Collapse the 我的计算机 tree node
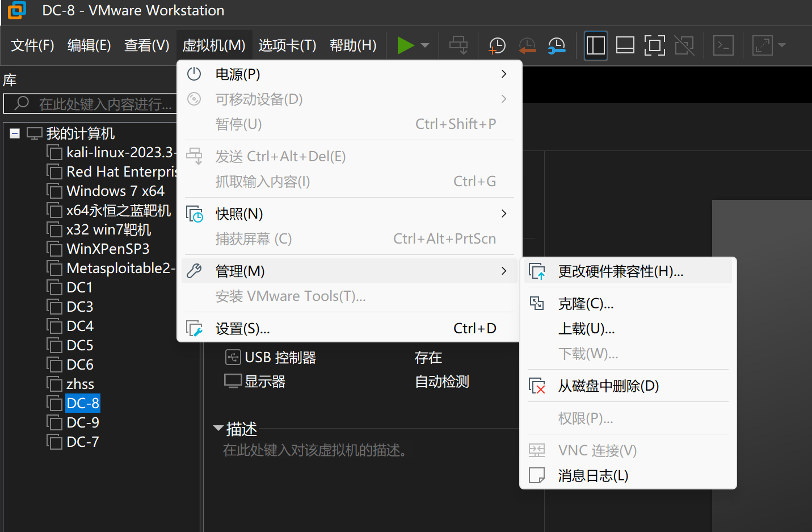 (x=15, y=133)
